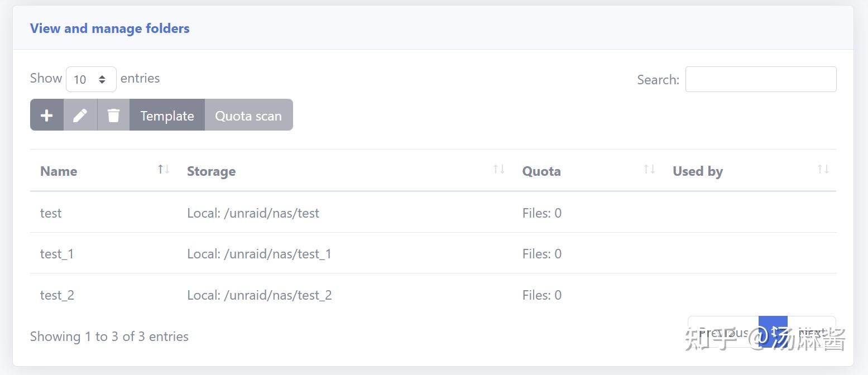Image resolution: width=868 pixels, height=375 pixels.
Task: Add a new folder using the plus icon
Action: 47,115
